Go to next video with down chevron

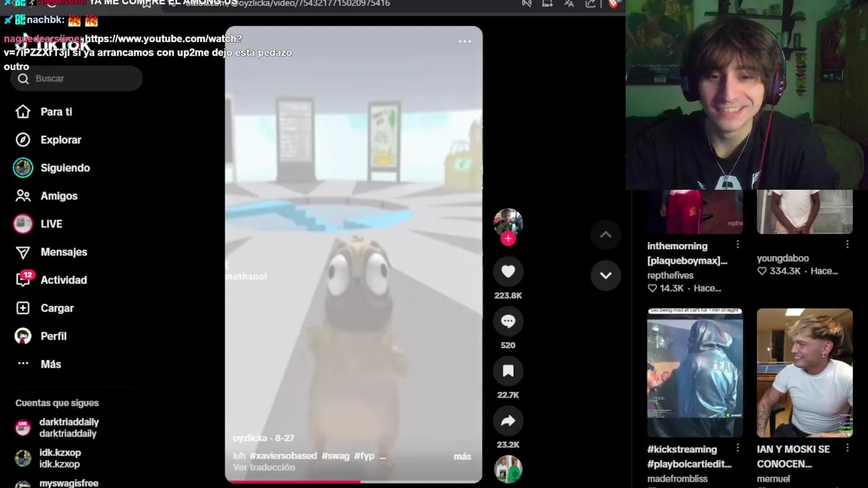[x=606, y=275]
